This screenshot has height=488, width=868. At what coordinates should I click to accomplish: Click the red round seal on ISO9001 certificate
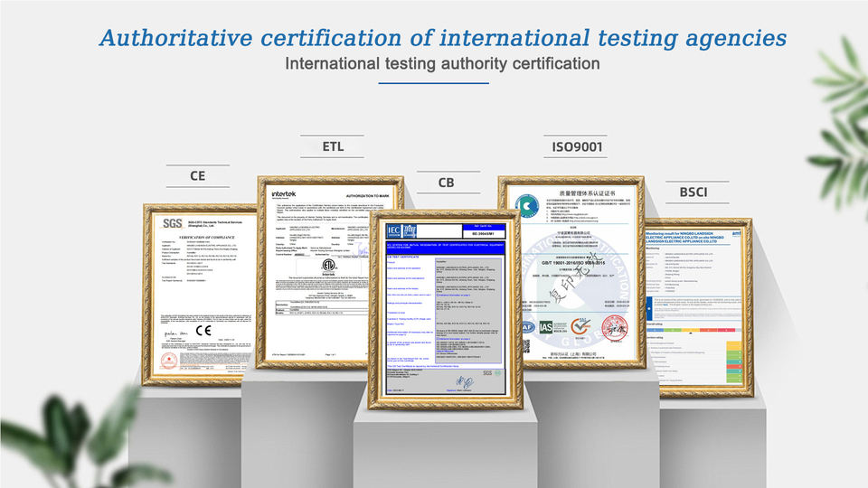click(614, 327)
